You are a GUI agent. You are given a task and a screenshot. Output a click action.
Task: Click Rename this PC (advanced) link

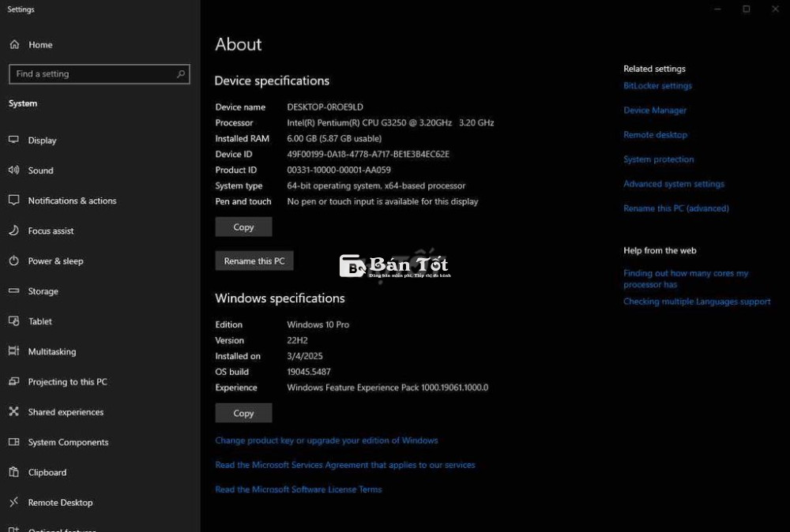point(676,208)
